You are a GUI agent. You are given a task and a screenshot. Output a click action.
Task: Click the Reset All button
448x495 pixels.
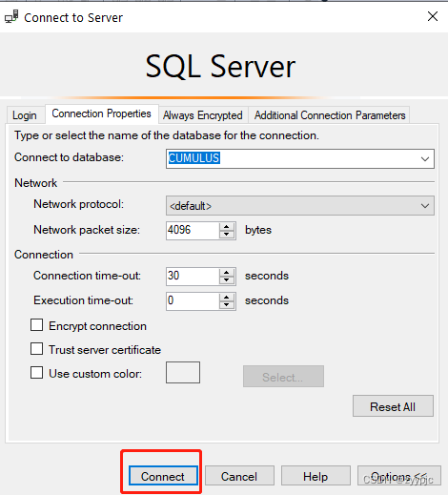point(393,406)
